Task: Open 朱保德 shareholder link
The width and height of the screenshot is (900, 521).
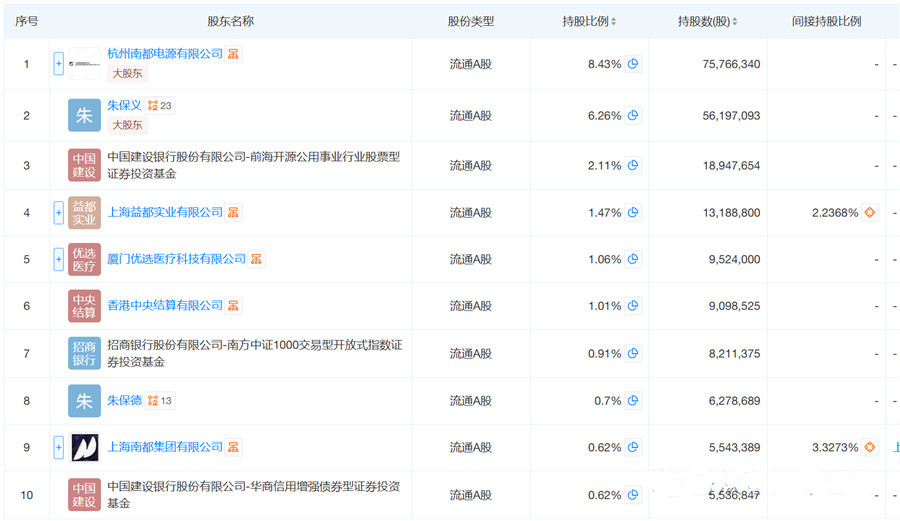Action: (124, 401)
